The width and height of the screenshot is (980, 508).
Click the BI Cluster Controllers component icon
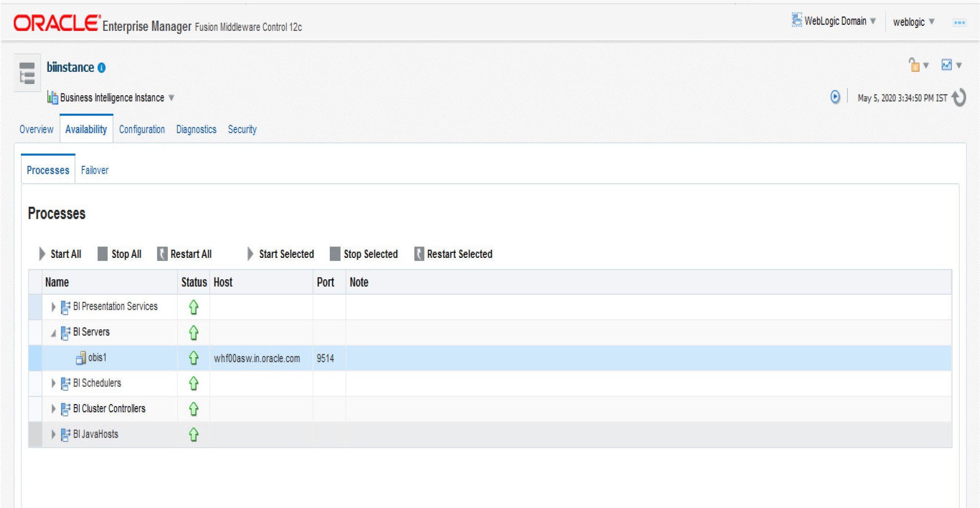(x=65, y=409)
